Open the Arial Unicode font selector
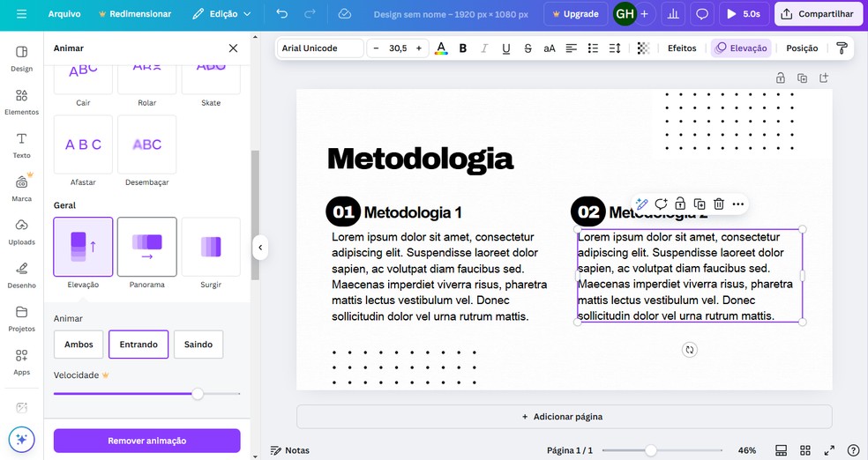868x460 pixels. pyautogui.click(x=320, y=48)
